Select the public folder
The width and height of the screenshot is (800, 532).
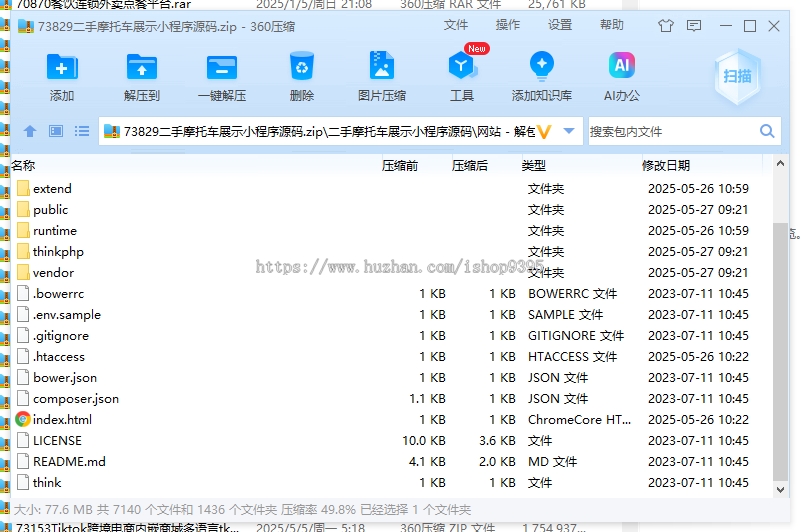click(x=50, y=210)
